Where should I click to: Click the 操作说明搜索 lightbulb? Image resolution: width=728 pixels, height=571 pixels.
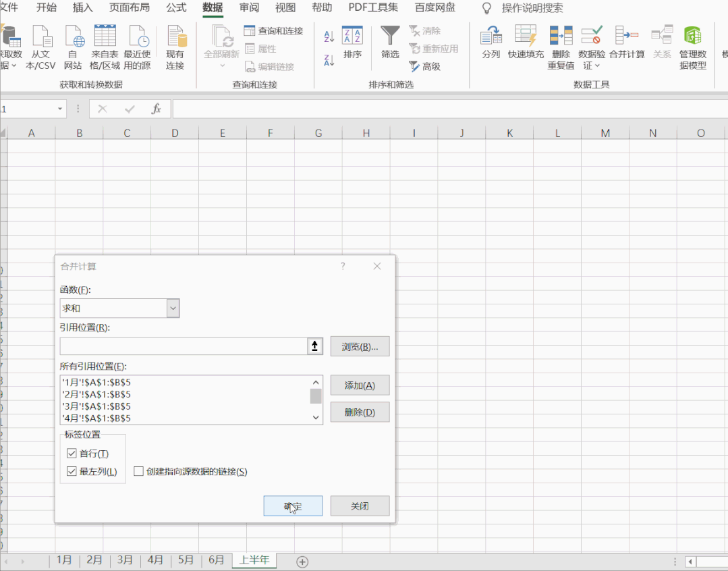pos(486,8)
